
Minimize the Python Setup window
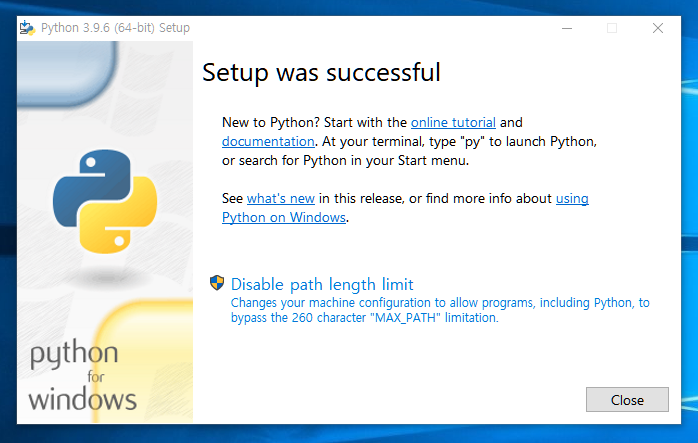tap(567, 28)
